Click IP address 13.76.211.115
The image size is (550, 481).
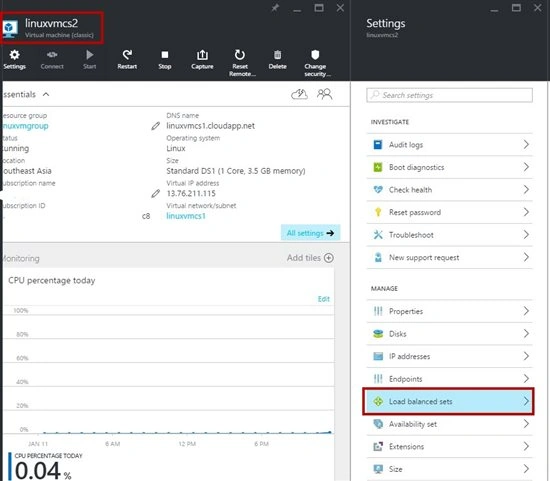click(191, 193)
